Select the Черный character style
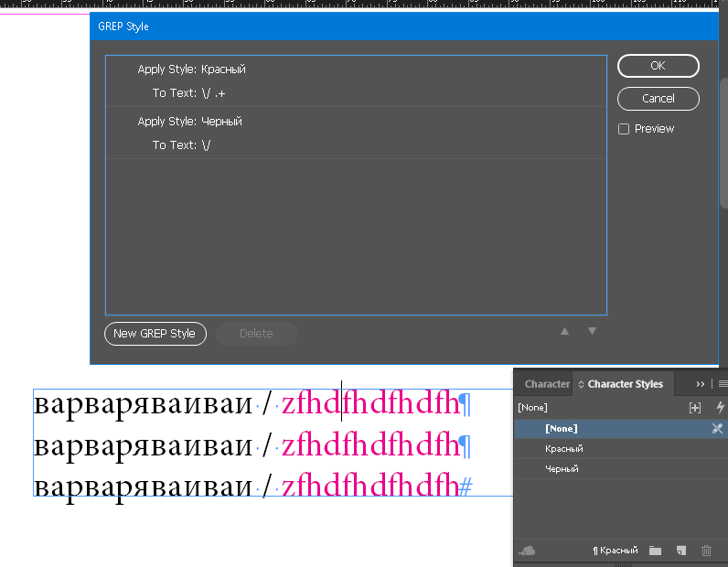This screenshot has height=567, width=728. 621,468
